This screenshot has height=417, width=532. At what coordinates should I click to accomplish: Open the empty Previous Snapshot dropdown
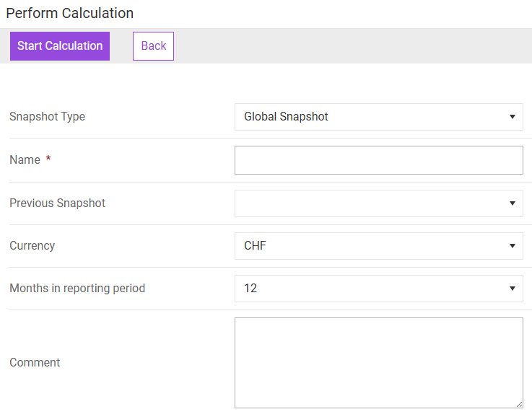[x=378, y=203]
